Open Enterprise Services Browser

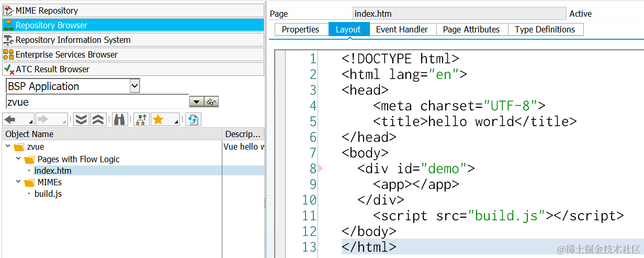click(133, 54)
